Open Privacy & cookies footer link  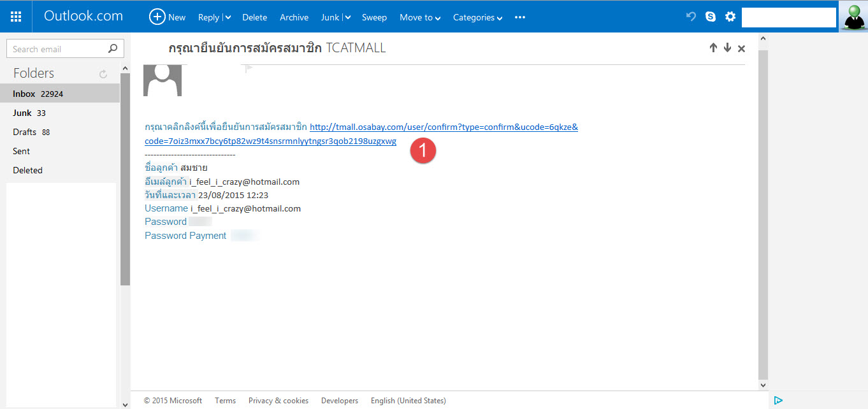pyautogui.click(x=278, y=401)
